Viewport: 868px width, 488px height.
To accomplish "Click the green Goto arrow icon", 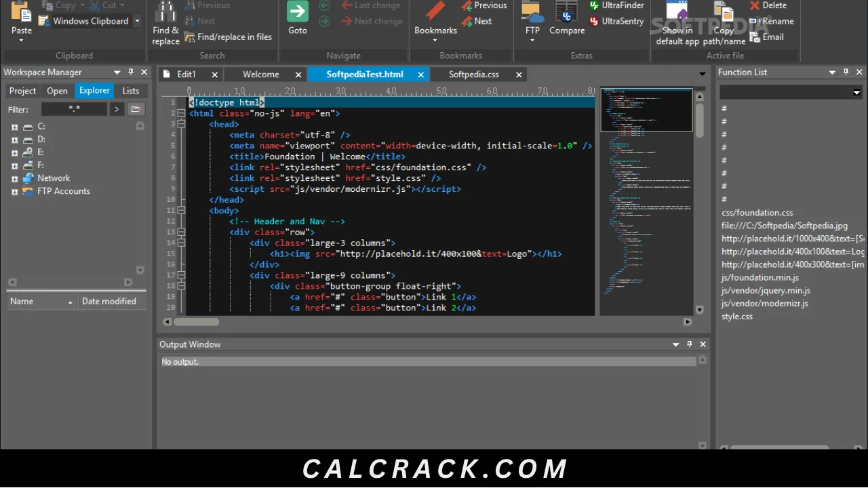I will coord(298,12).
